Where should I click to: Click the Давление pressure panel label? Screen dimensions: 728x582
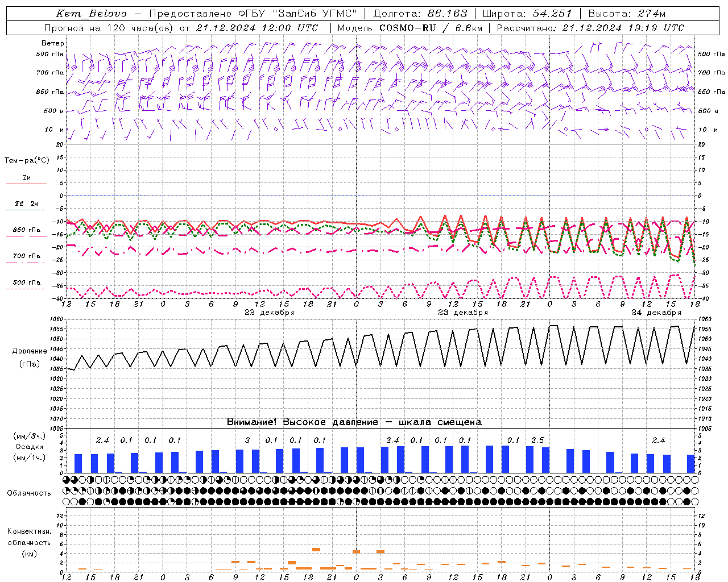[x=29, y=351]
